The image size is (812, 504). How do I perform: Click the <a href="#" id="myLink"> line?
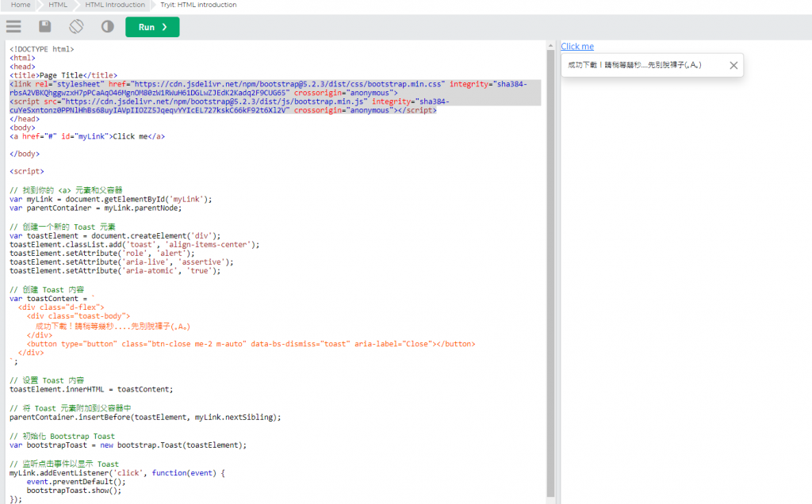pyautogui.click(x=87, y=136)
